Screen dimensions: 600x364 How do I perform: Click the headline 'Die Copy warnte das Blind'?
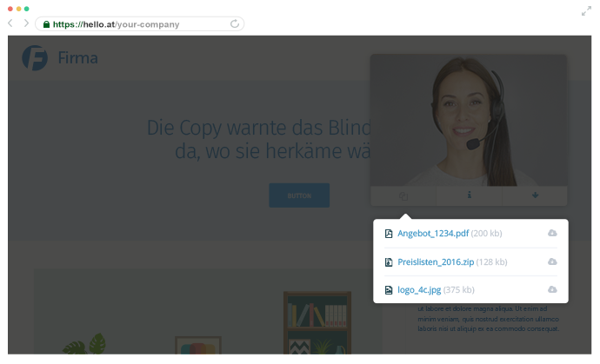[259, 128]
